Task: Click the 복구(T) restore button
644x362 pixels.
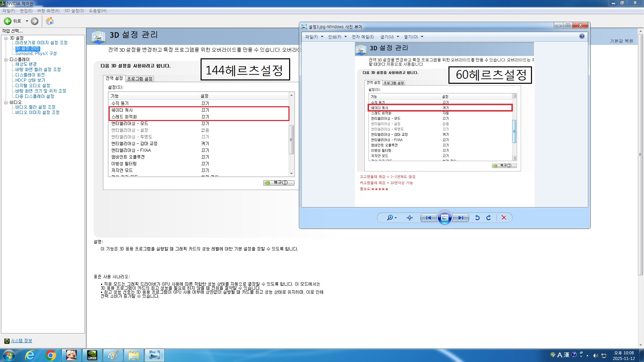Action: pos(279,183)
